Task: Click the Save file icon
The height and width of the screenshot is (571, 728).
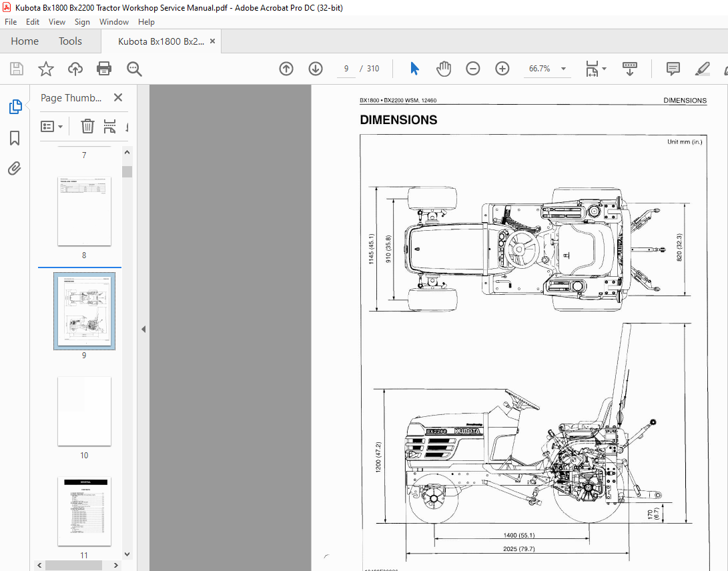Action: pos(17,69)
